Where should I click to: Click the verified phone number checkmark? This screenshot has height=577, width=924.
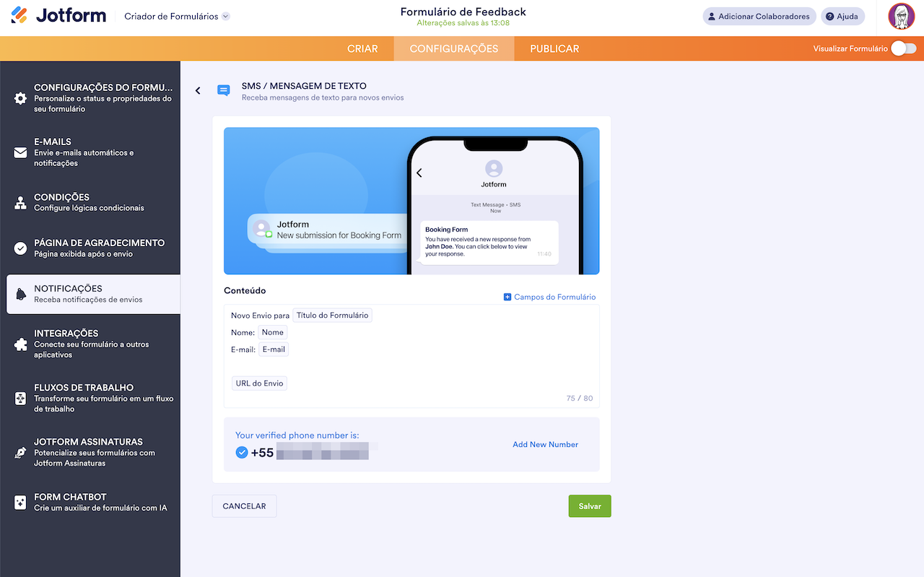[240, 451]
